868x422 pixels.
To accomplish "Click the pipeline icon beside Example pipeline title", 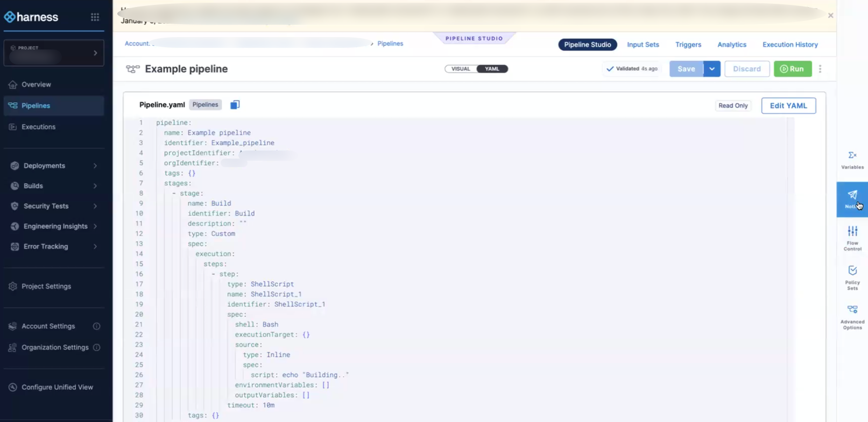I will (132, 69).
